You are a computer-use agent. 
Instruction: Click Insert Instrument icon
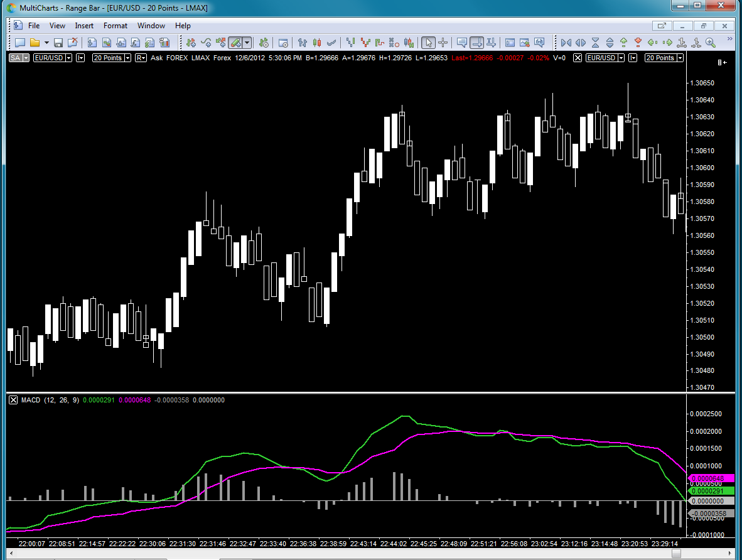191,43
